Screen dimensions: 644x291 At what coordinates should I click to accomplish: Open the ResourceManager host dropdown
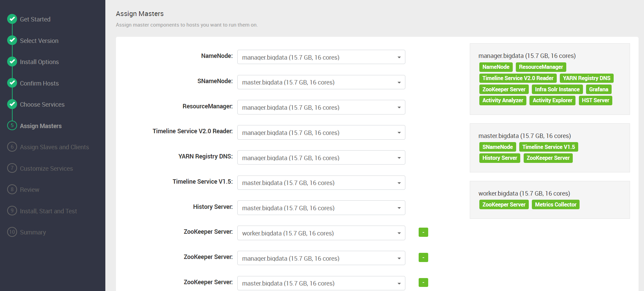[x=321, y=107]
